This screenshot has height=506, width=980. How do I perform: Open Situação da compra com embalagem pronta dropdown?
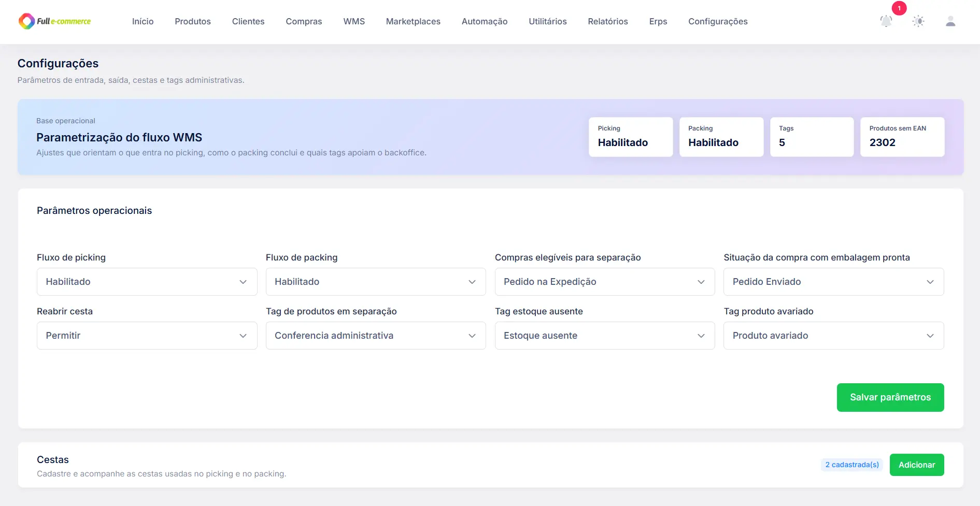click(x=834, y=282)
